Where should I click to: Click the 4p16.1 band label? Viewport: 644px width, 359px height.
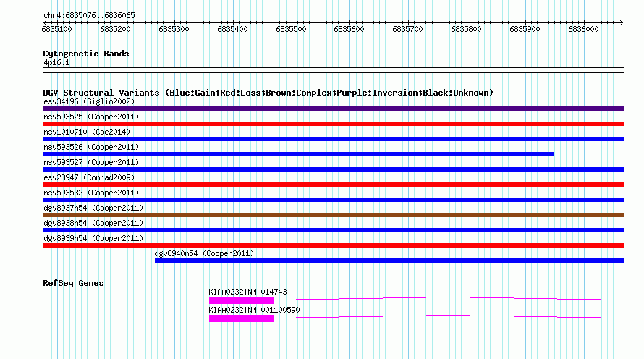coord(56,63)
